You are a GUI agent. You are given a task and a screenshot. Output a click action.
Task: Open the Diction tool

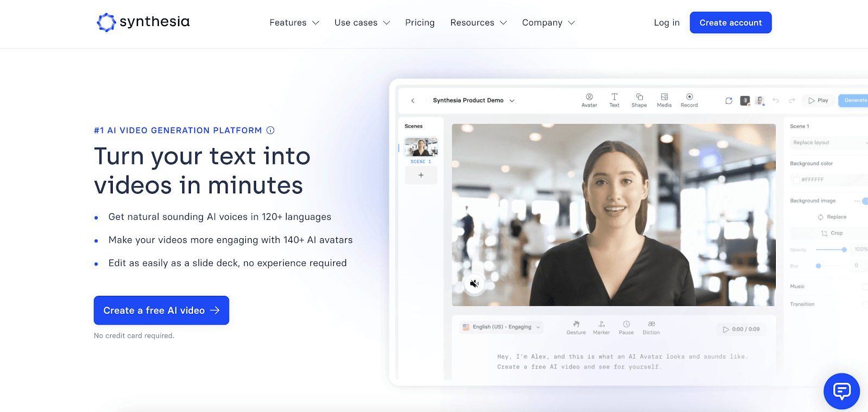coord(651,327)
